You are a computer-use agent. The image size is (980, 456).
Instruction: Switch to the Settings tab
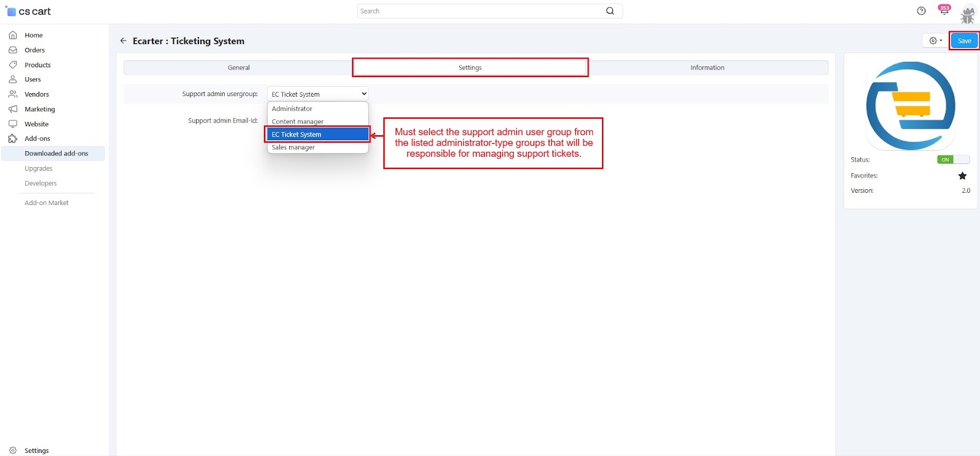[x=470, y=67]
